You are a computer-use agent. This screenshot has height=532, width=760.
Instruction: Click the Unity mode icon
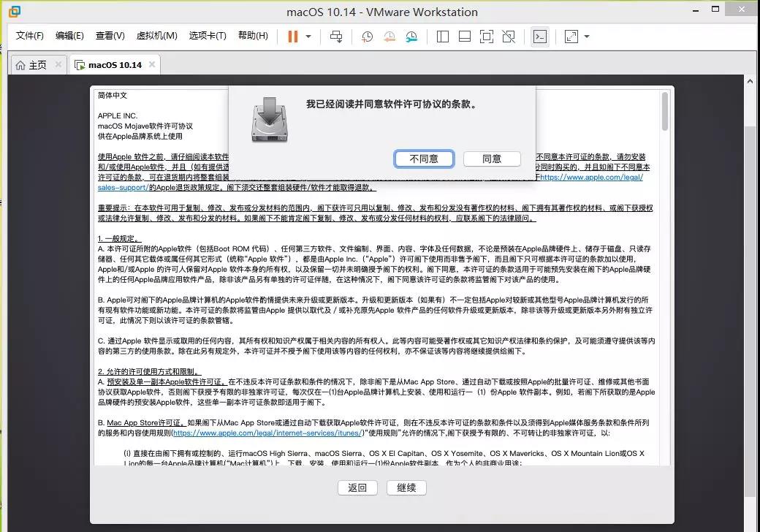tap(509, 37)
